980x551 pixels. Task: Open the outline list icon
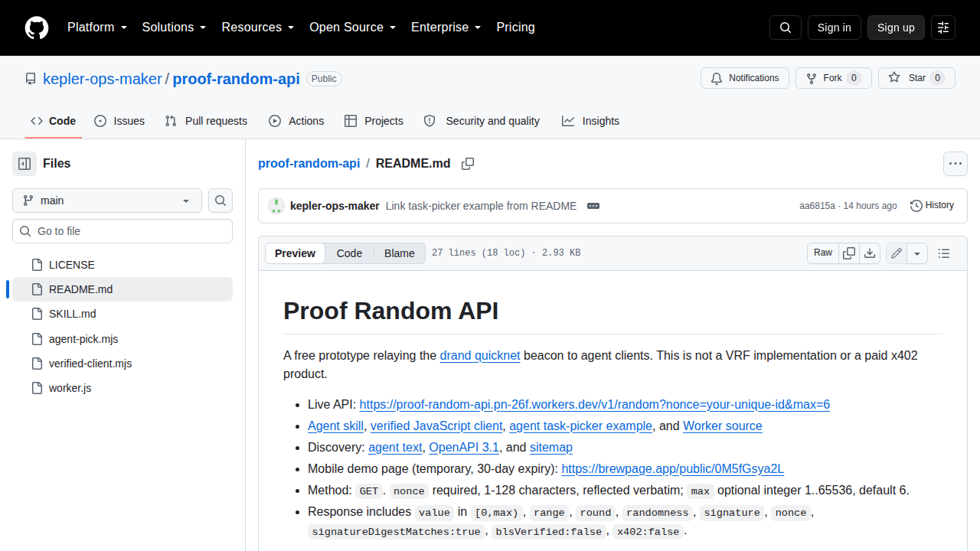(944, 253)
